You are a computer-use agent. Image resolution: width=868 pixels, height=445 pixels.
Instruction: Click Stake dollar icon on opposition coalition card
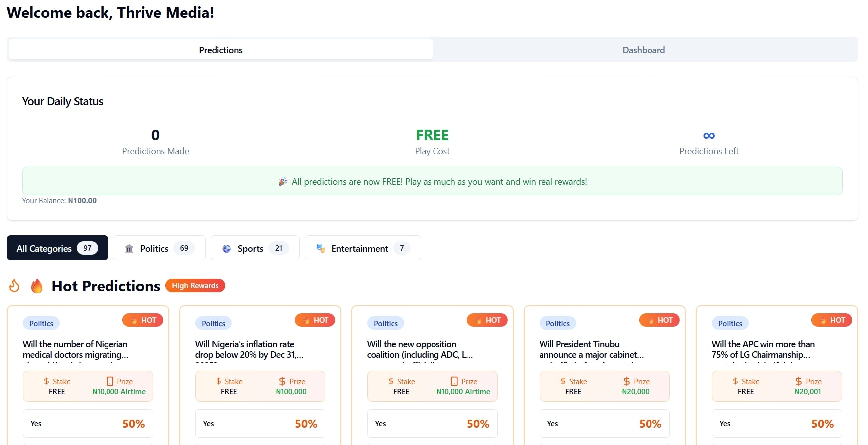pyautogui.click(x=391, y=381)
